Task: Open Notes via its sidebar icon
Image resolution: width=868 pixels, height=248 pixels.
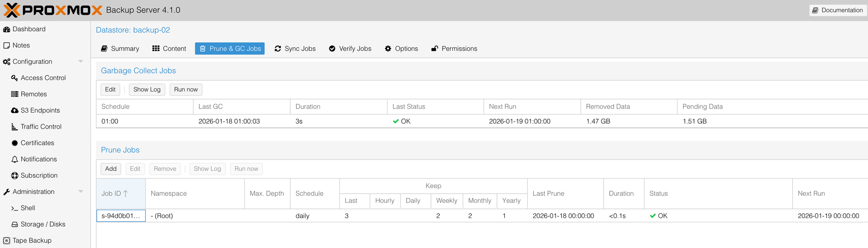Action: click(7, 46)
